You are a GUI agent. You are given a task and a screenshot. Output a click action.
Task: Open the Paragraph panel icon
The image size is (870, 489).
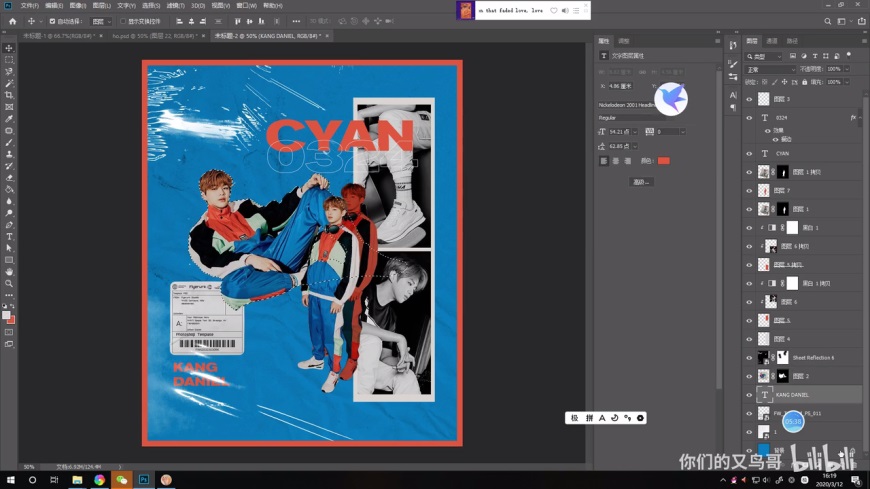pos(733,107)
